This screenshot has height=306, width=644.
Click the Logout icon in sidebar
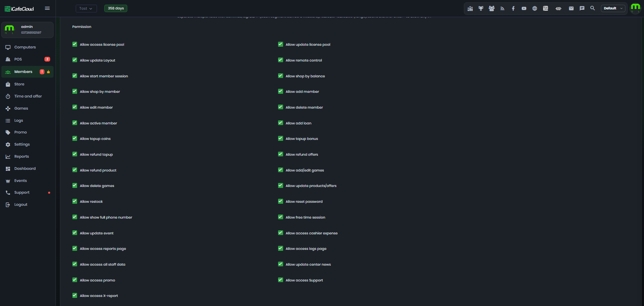pos(8,205)
